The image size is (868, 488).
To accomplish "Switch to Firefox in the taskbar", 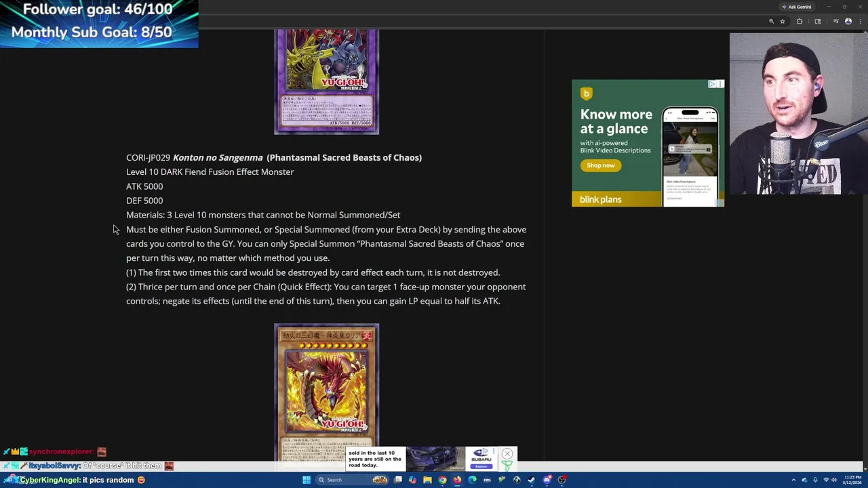I will pos(457,480).
